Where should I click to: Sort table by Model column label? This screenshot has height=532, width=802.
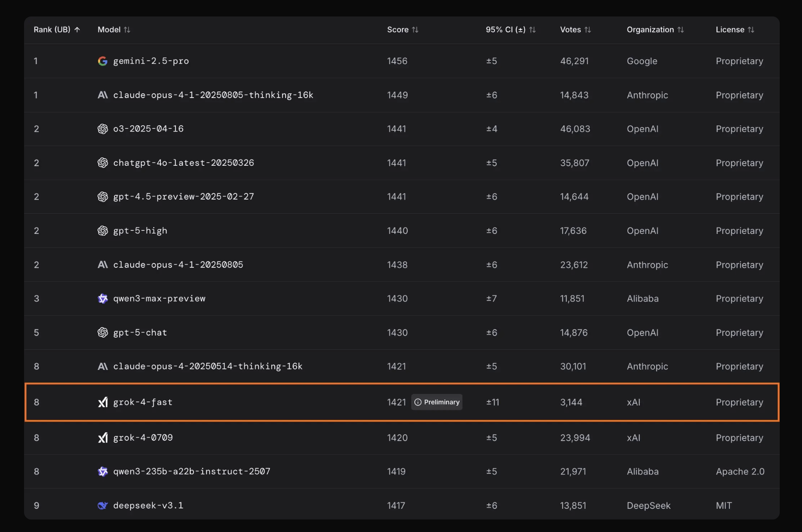(x=109, y=29)
